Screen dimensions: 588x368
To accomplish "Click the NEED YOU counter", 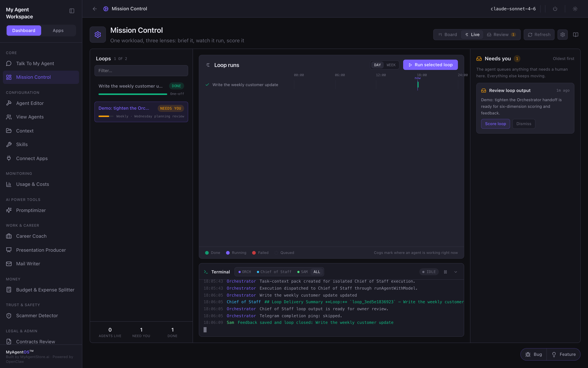I will (141, 332).
